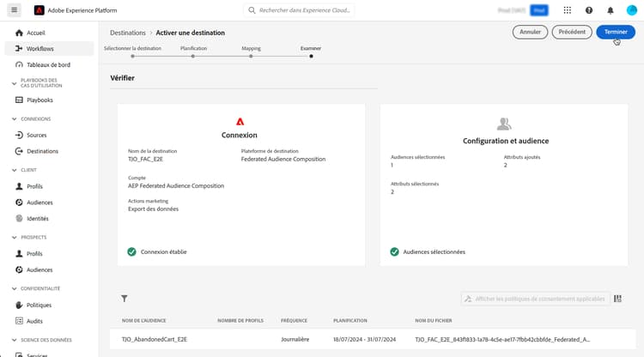Click the audience people icon in card
This screenshot has height=357, width=644.
coord(504,124)
